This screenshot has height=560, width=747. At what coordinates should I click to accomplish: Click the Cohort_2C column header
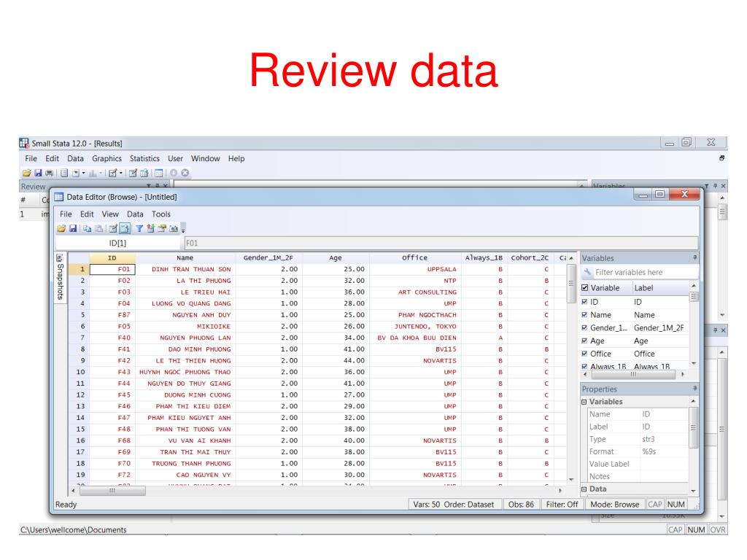tap(530, 257)
